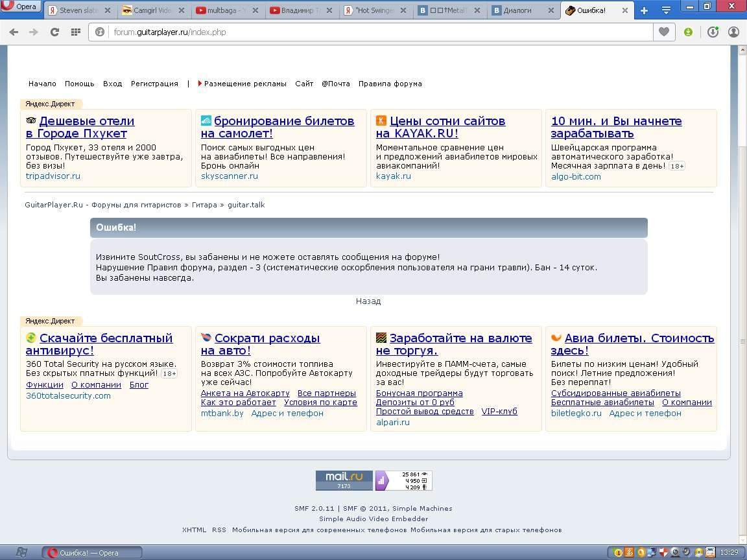Viewport: 747px width, 560px height.
Task: Open the Opera main menu
Action: pos(21,7)
